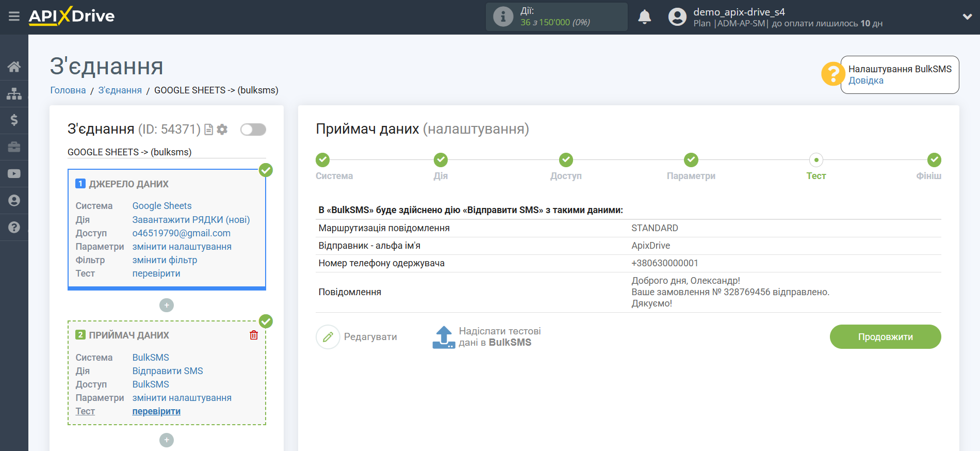Add a step below the data receiver

click(167, 440)
